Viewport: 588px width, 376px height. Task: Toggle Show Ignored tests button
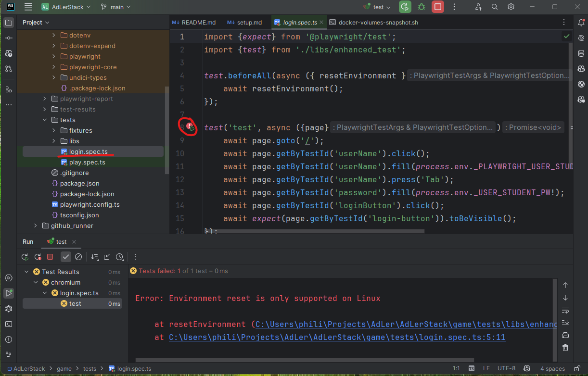(78, 257)
